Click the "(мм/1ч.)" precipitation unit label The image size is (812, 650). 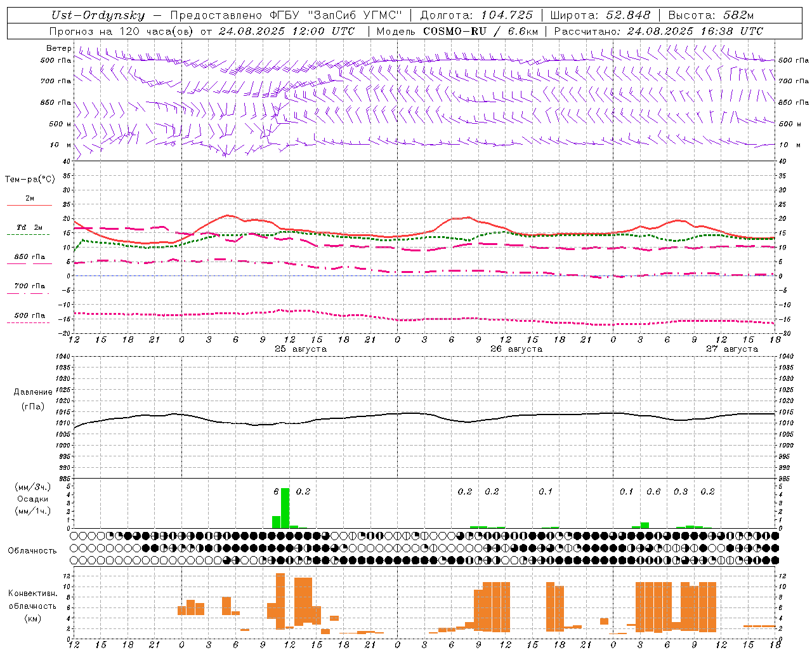point(33,511)
